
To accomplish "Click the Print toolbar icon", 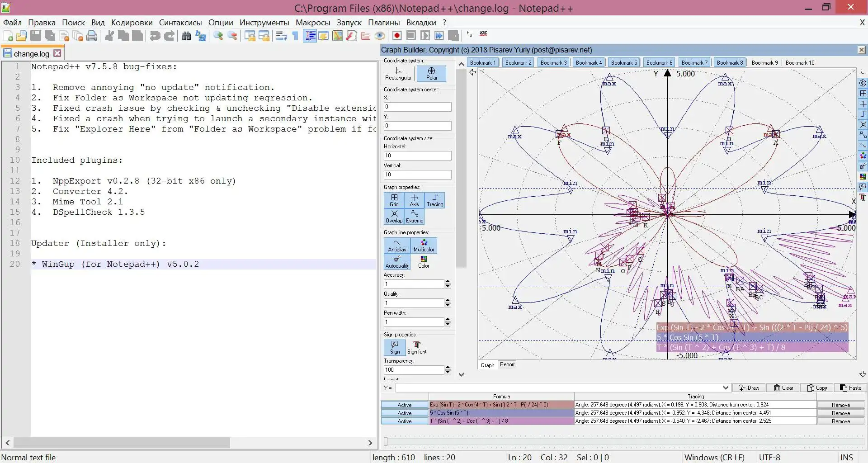I will 92,36.
